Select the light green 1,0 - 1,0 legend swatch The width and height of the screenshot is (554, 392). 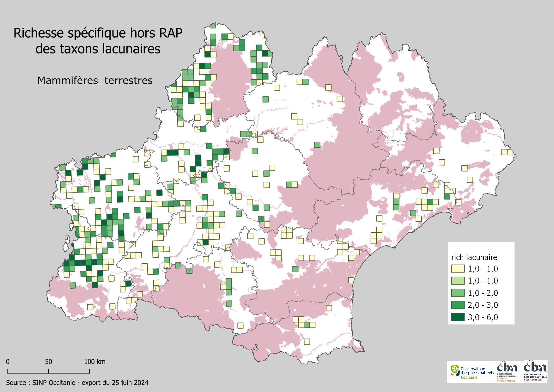point(458,281)
